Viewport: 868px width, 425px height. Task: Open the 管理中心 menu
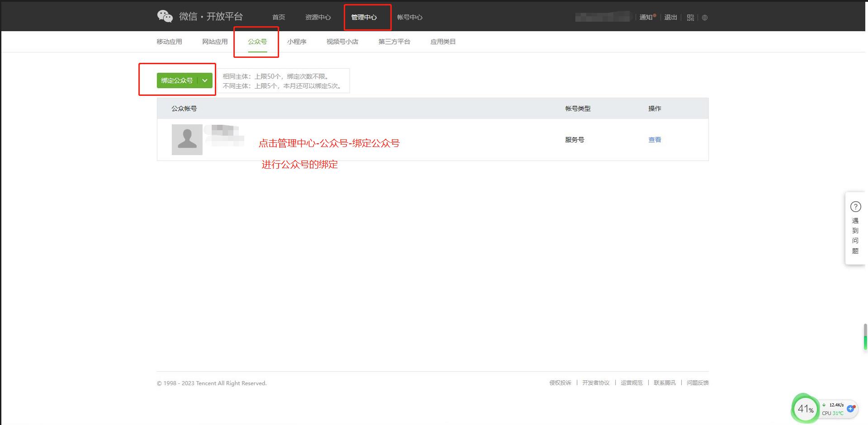click(364, 17)
